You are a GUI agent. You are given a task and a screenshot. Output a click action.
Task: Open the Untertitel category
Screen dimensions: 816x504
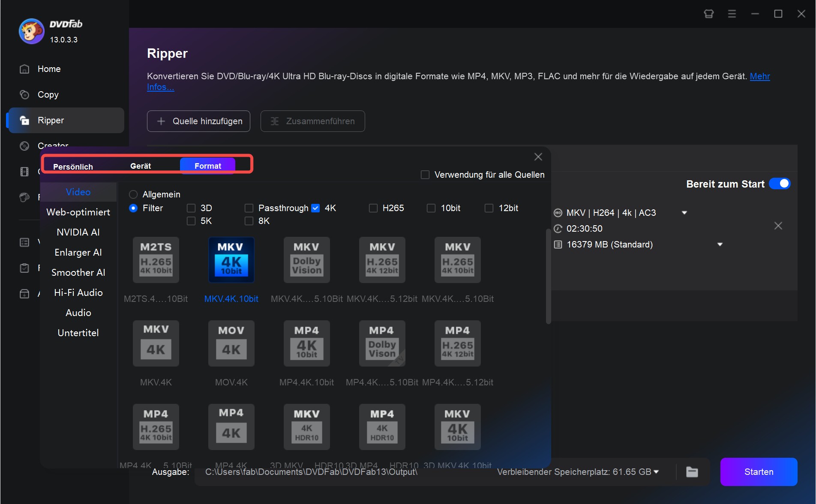pos(78,333)
